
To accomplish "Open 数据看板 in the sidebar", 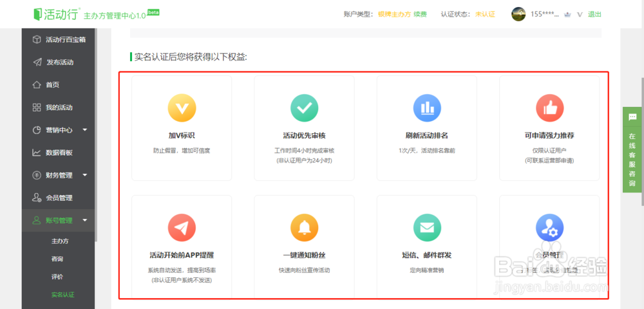I will [x=59, y=153].
